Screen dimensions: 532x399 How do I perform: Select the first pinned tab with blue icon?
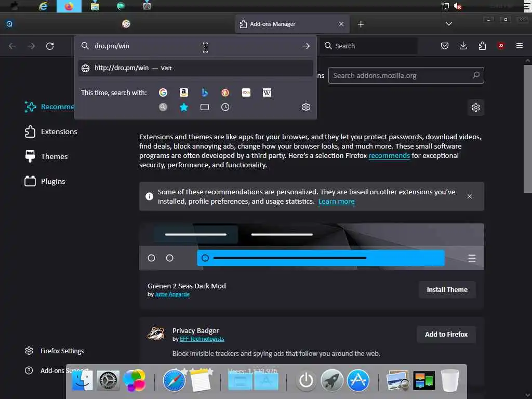[x=9, y=24]
